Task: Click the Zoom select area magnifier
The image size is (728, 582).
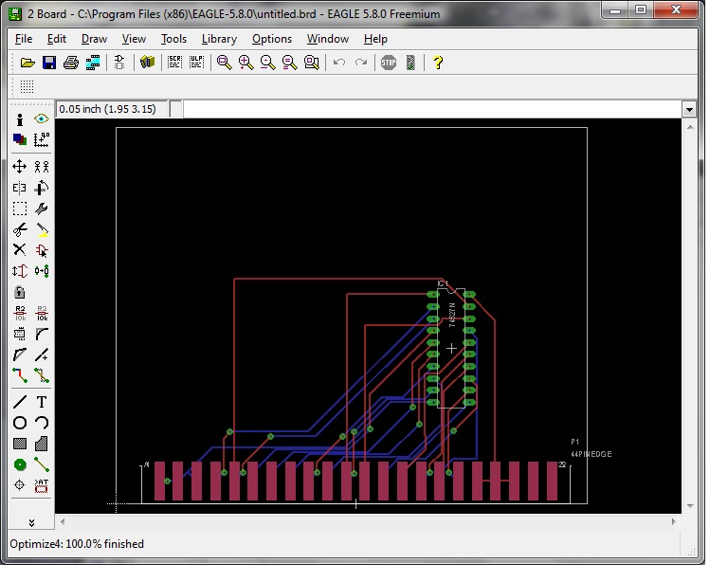Action: [x=312, y=63]
